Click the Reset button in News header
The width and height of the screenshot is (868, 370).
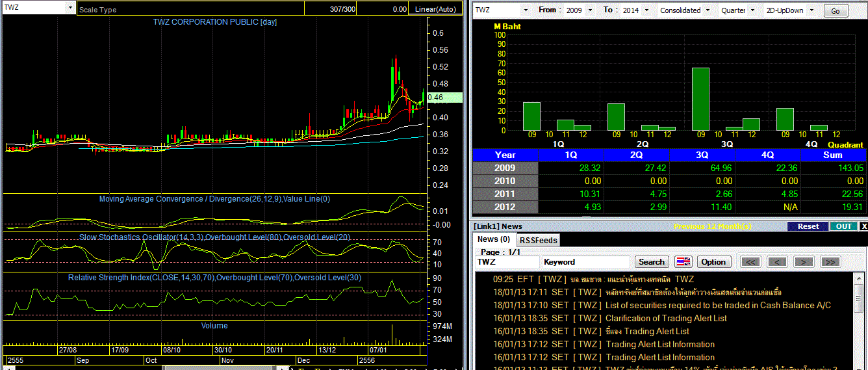(x=808, y=226)
